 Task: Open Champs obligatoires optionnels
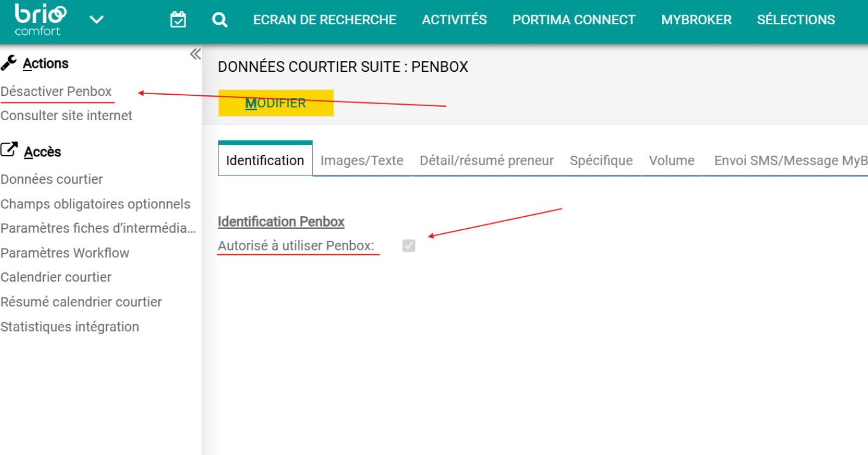coord(95,204)
